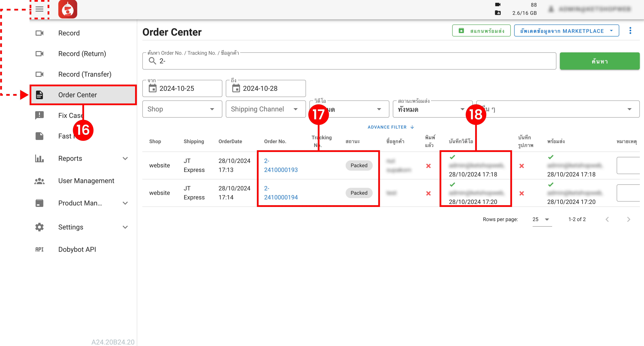Click the remark field for order 2410000194

tap(628, 193)
